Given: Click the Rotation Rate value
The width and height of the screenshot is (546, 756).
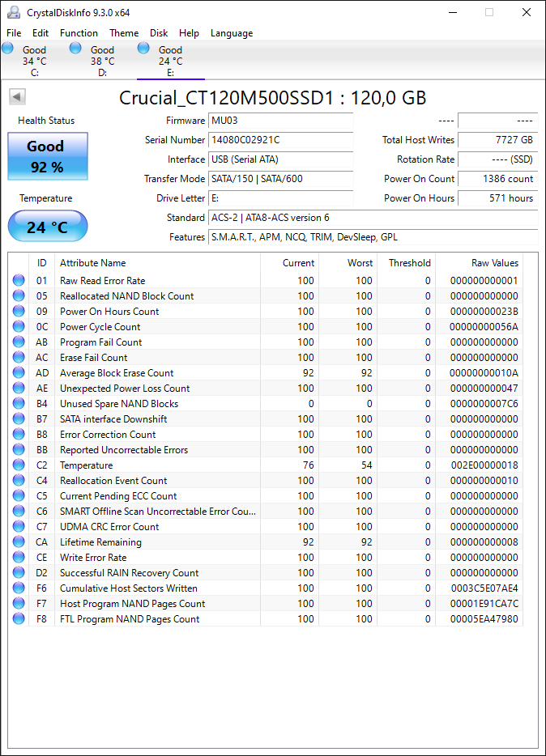Looking at the screenshot, I should pyautogui.click(x=497, y=159).
